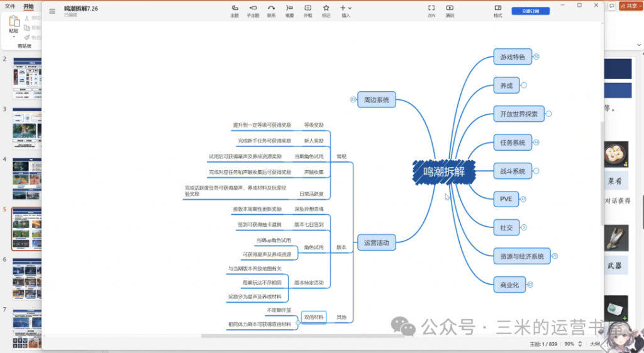Expand the 游戏特色 node's collapsed children
This screenshot has width=644, height=353.
click(x=536, y=57)
